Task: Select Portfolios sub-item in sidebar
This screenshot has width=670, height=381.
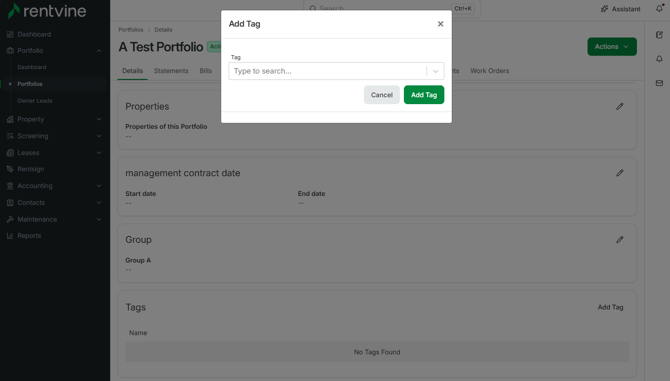Action: (30, 84)
